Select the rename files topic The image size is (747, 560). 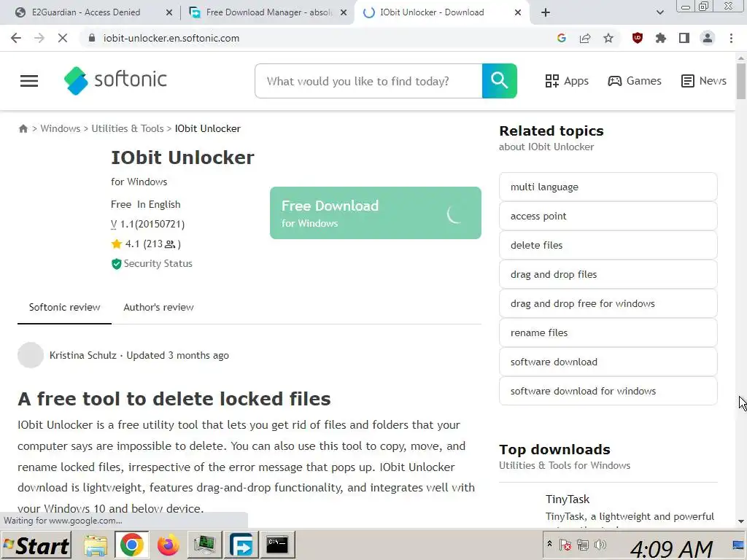(x=608, y=332)
